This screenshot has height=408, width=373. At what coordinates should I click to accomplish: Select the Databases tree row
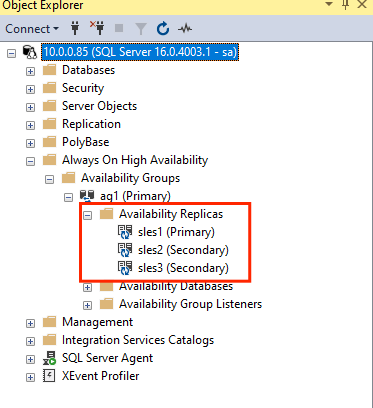pyautogui.click(x=88, y=70)
